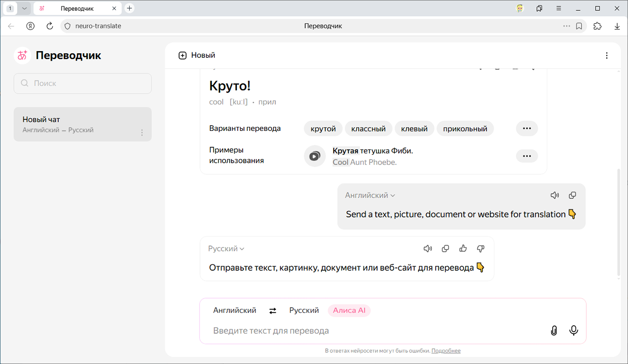Open the Английский dropdown in the message bubble
628x364 pixels.
pos(370,195)
